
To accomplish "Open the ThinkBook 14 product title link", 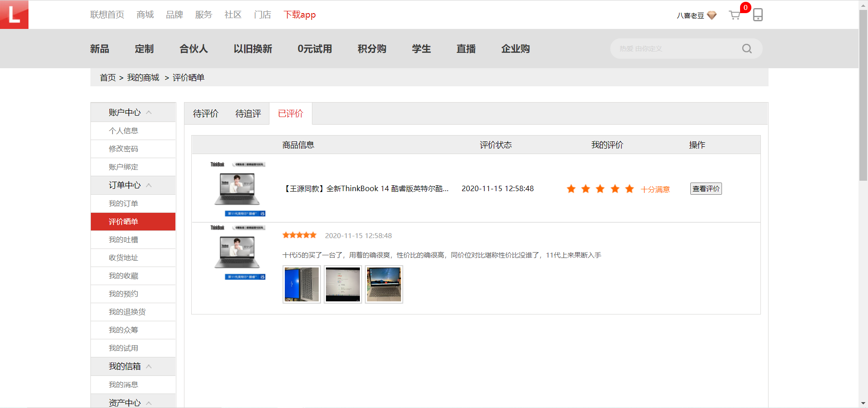I will 365,188.
